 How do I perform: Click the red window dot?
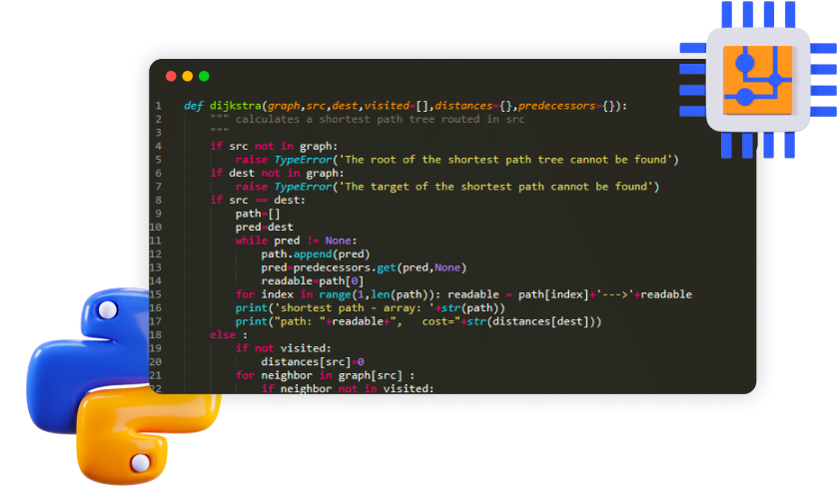(171, 76)
